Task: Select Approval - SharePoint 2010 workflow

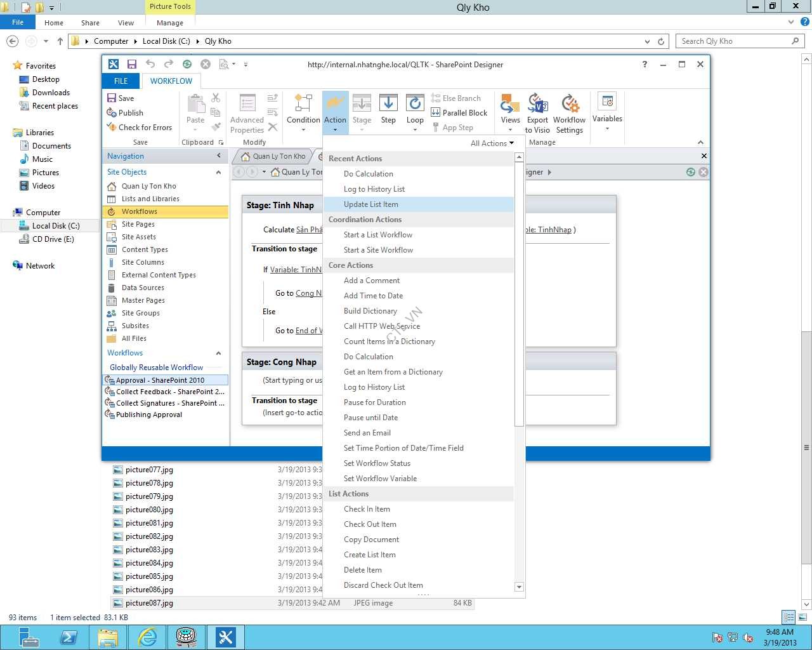Action: coord(160,380)
